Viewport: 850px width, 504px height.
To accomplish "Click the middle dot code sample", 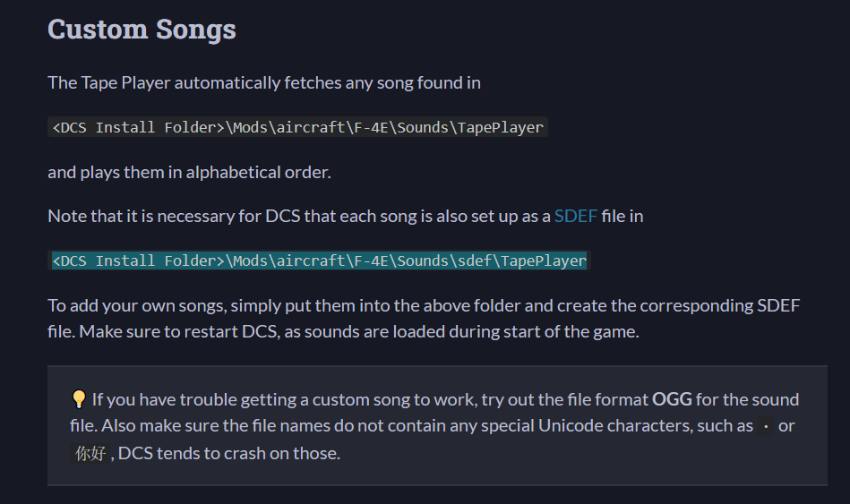I will coord(766,426).
